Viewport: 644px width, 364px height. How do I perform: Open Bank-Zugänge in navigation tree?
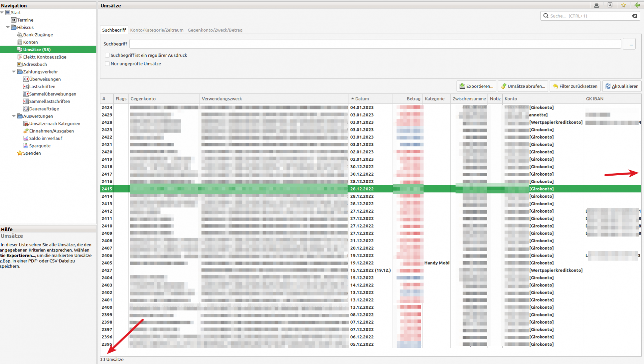click(x=38, y=35)
